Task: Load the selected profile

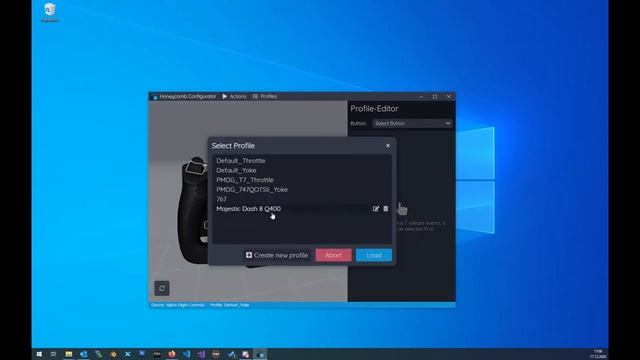Action: [x=374, y=255]
